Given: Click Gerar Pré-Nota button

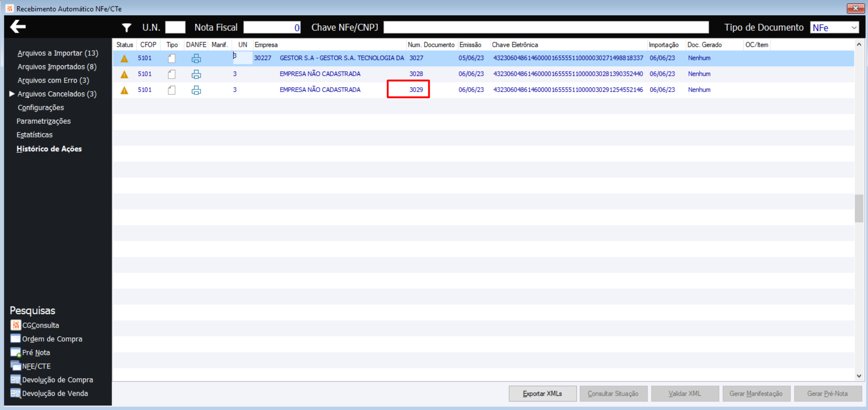Looking at the screenshot, I should point(827,394).
